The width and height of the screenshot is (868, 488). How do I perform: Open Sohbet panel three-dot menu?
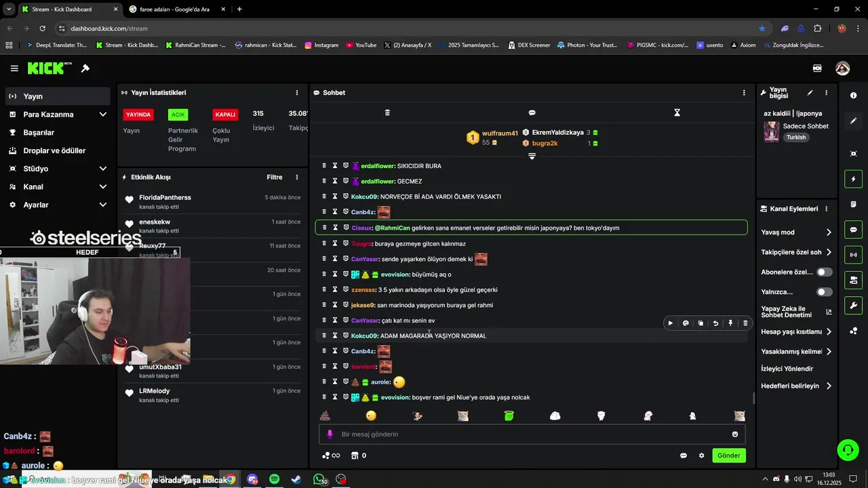click(x=744, y=93)
